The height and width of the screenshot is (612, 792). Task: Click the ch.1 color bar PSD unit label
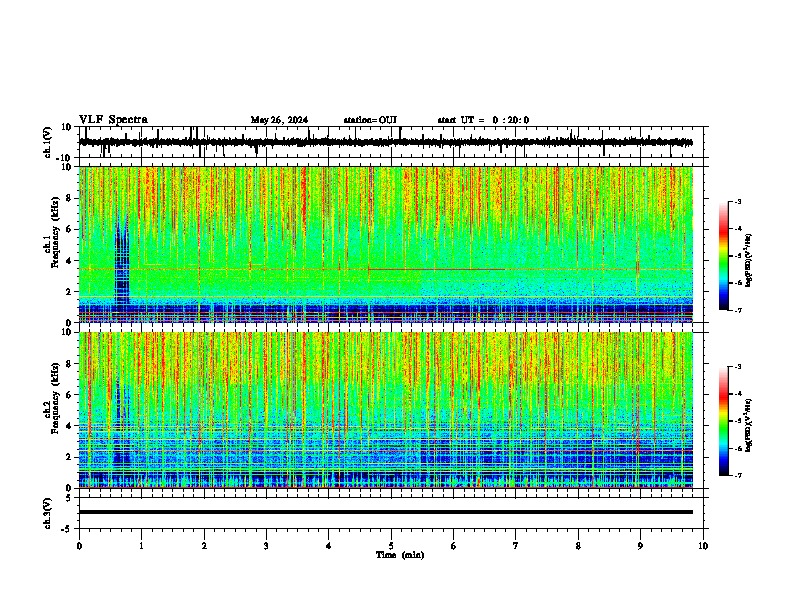749,261
